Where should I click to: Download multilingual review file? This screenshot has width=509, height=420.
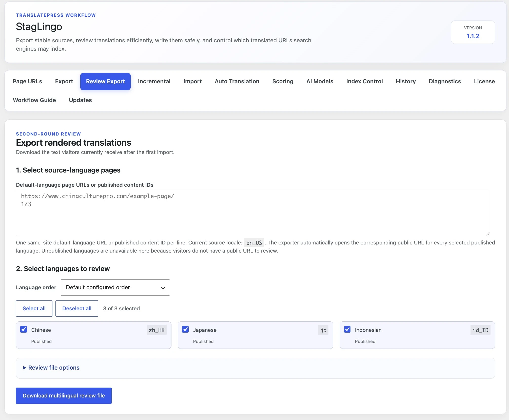coord(64,396)
